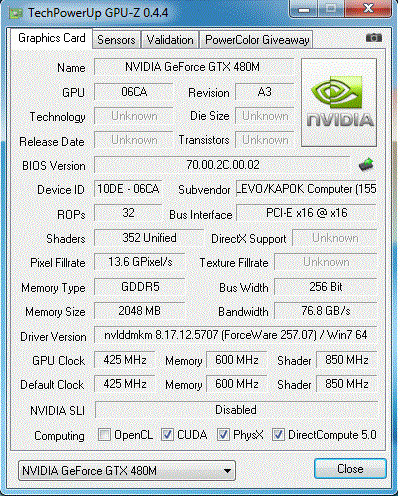Click the Memory Size field 2048 MB

[x=140, y=311]
